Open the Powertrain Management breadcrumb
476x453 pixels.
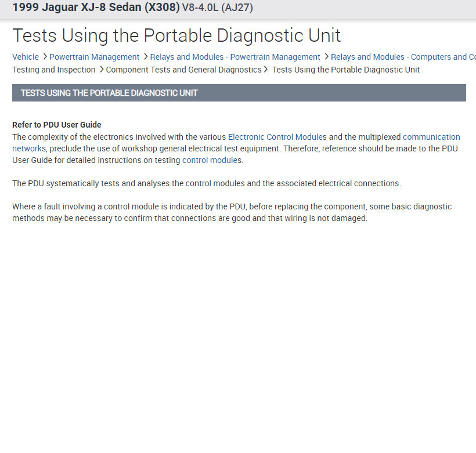pyautogui.click(x=94, y=57)
